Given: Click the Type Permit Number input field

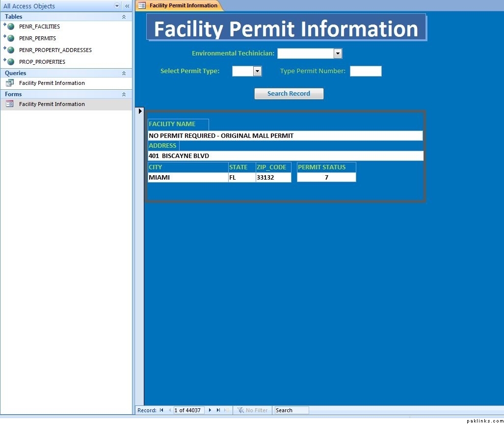Looking at the screenshot, I should [x=366, y=71].
